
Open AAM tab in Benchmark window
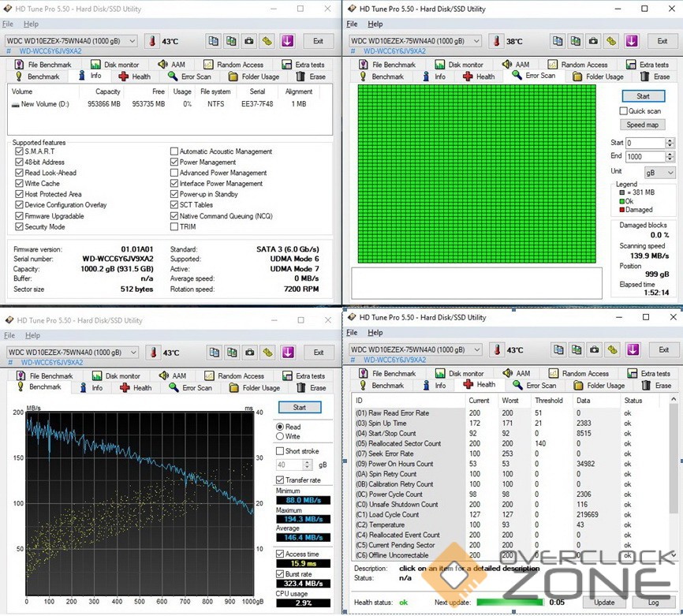(x=173, y=375)
